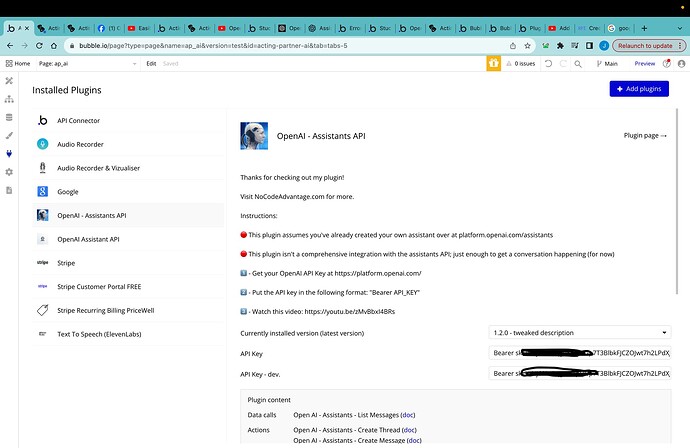Open the browser extensions puzzle icon
The height and width of the screenshot is (448, 690).
(x=560, y=45)
